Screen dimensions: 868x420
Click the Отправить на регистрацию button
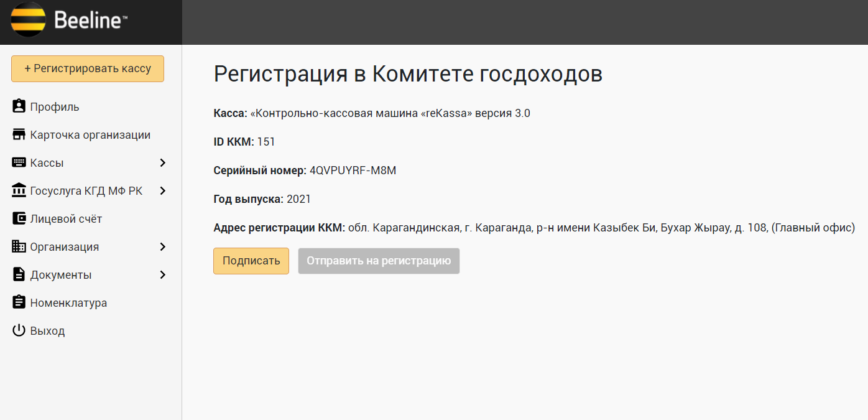click(379, 261)
